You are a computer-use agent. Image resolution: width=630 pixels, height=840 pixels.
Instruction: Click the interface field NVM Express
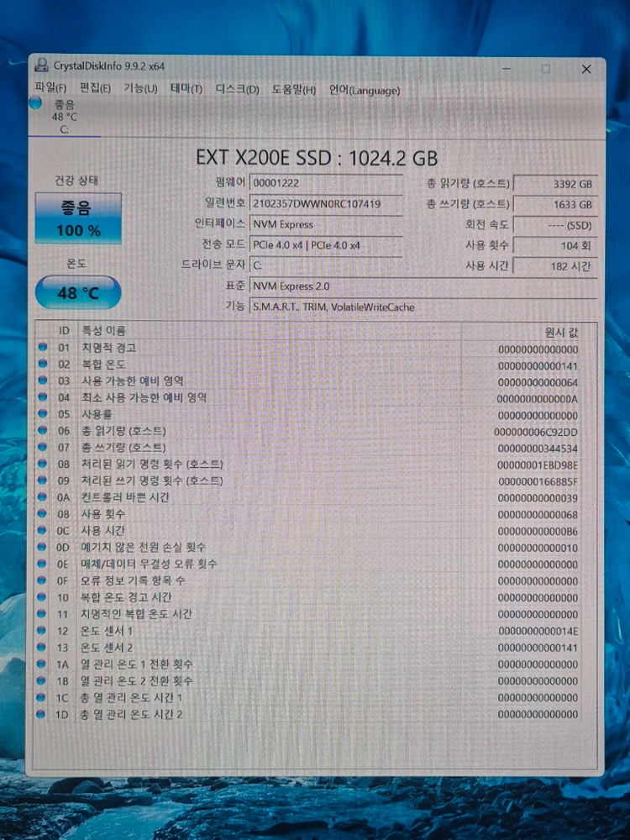tap(326, 224)
